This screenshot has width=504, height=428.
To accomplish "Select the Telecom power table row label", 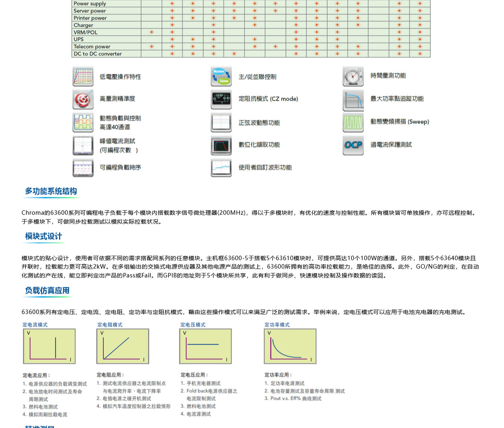I will (92, 47).
